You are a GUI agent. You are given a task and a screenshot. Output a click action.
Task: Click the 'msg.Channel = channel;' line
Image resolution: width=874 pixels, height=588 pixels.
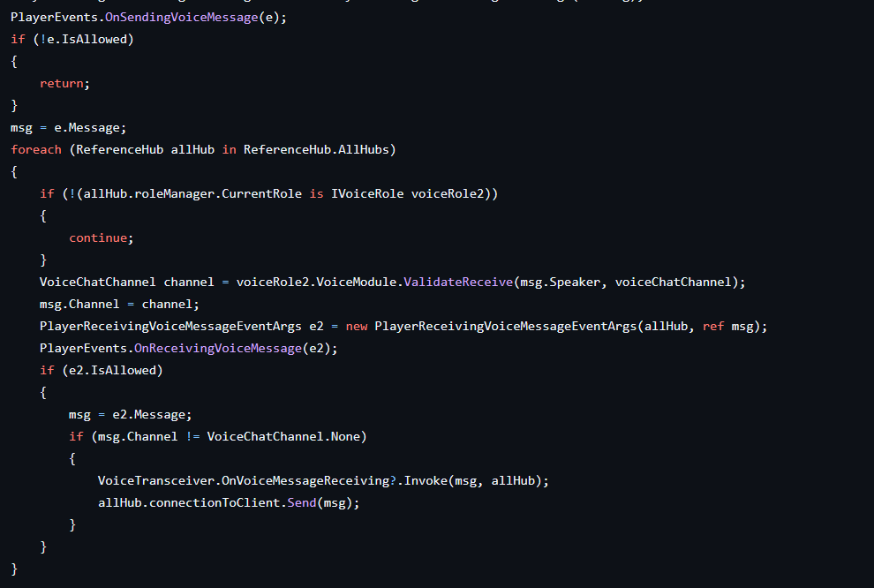tap(119, 305)
